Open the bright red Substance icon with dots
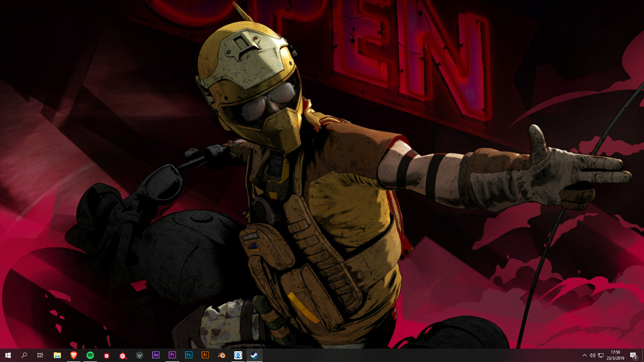The height and width of the screenshot is (362, 644). 123,355
